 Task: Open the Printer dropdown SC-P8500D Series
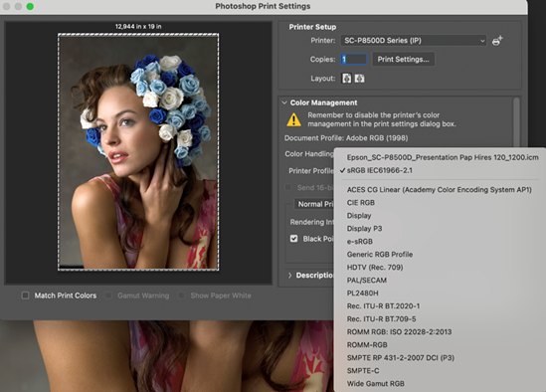click(413, 41)
